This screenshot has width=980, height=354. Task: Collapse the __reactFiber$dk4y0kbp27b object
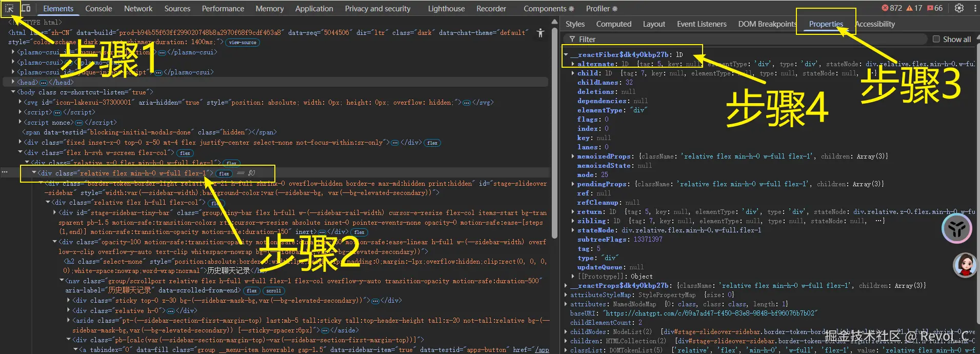click(566, 55)
